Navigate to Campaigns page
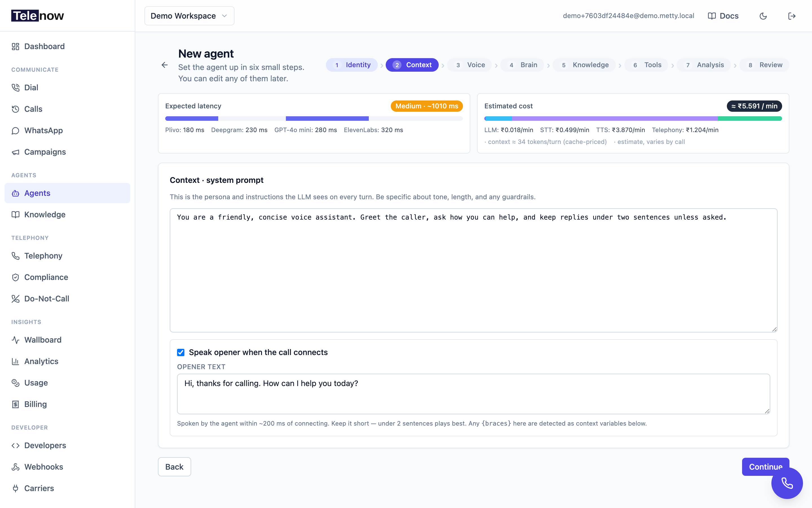 [67, 152]
